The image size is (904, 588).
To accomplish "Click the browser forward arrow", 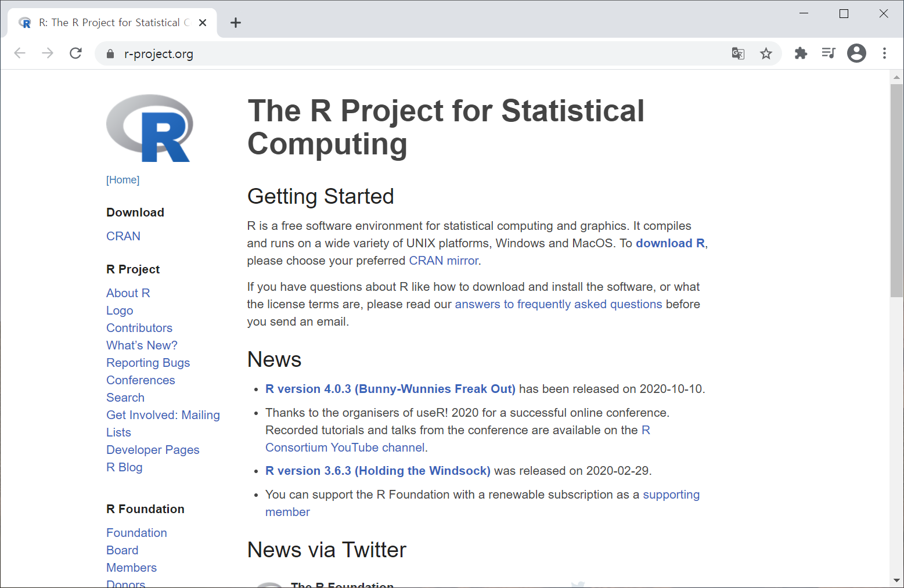I will pos(48,53).
